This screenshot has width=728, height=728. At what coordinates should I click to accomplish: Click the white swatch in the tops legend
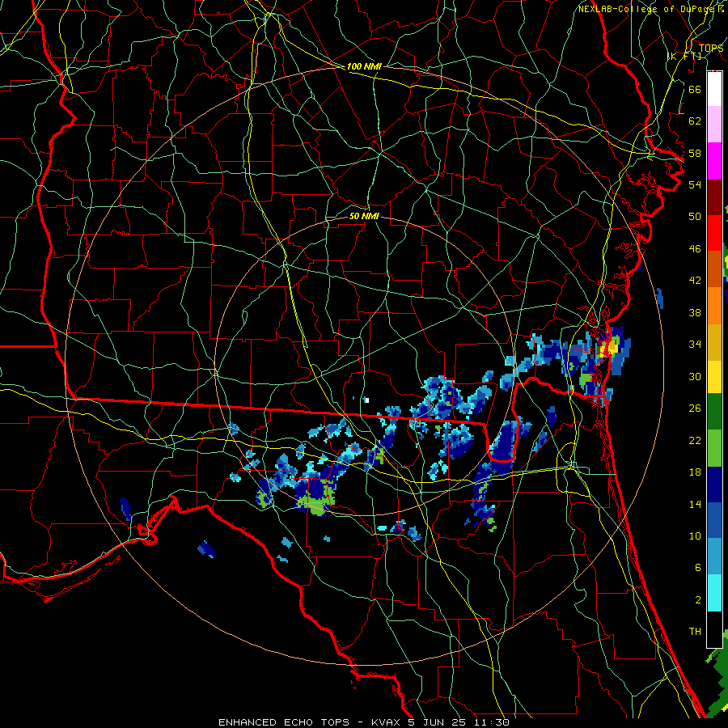(714, 89)
